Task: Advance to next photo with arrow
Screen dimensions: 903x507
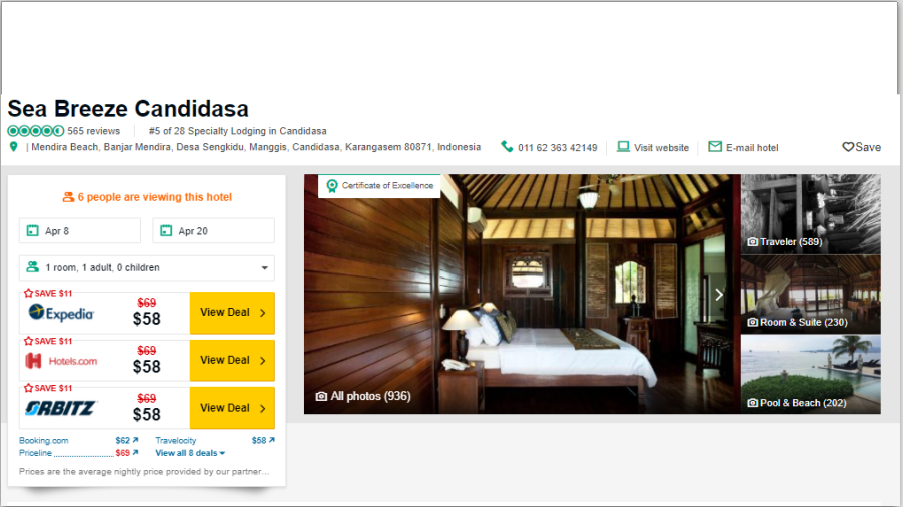Action: pos(719,295)
